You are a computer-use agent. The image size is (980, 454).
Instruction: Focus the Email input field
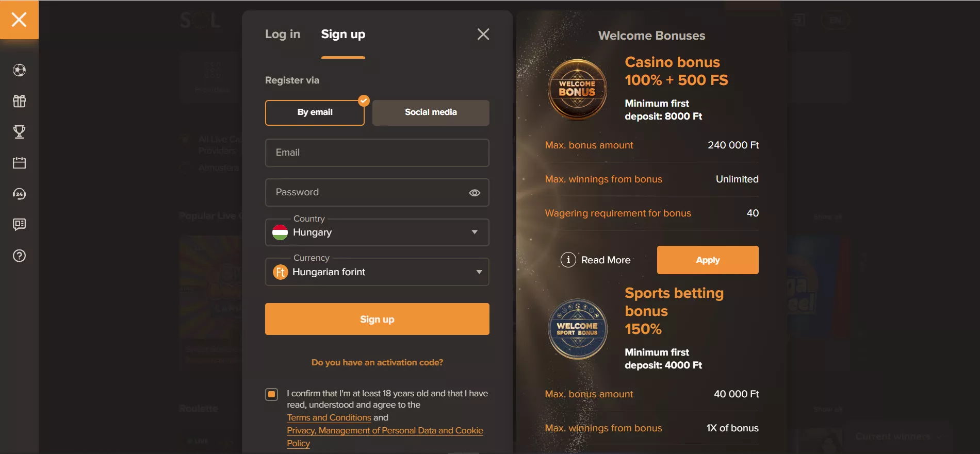377,153
